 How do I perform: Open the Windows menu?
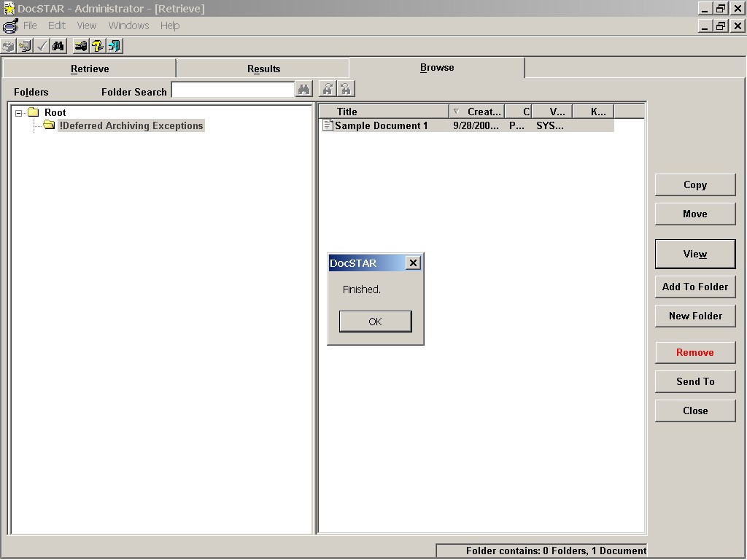tap(128, 26)
